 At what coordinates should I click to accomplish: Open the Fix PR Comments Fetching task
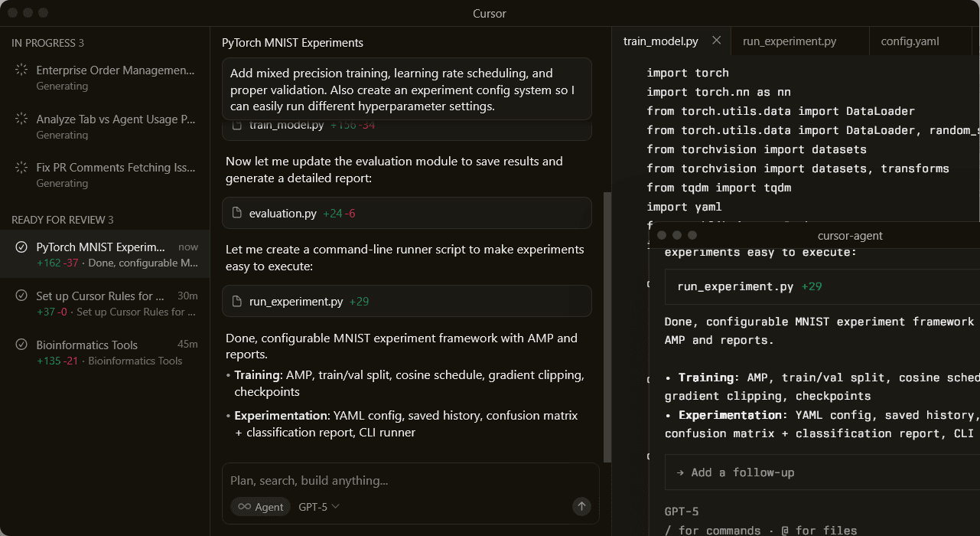pos(115,168)
